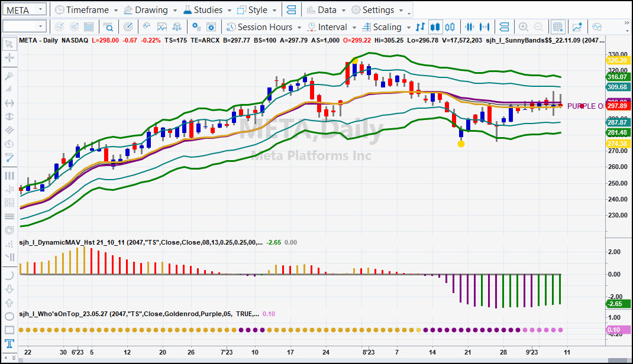The width and height of the screenshot is (633, 364).
Task: Open the Data menu
Action: [326, 10]
